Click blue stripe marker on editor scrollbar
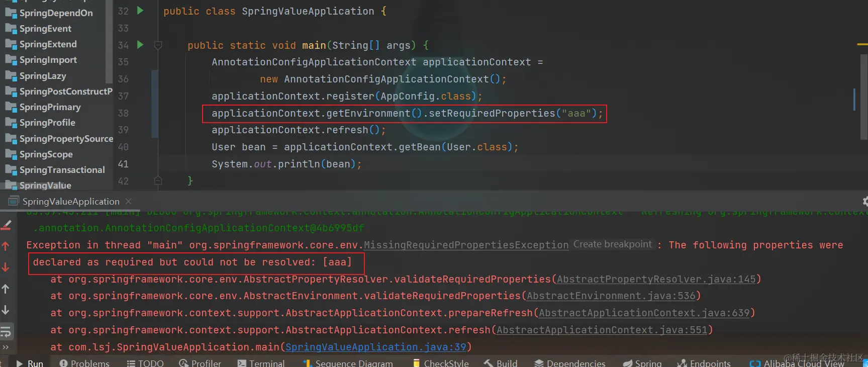 pyautogui.click(x=854, y=100)
